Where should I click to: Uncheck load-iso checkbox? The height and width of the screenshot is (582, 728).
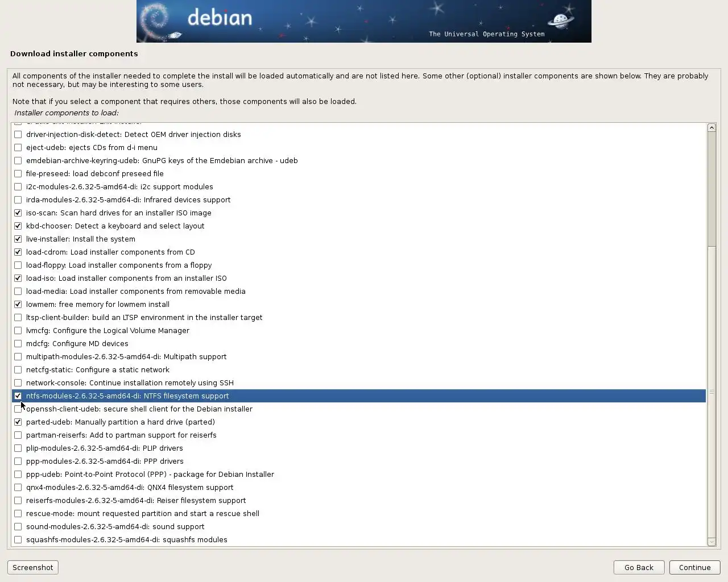pos(18,278)
